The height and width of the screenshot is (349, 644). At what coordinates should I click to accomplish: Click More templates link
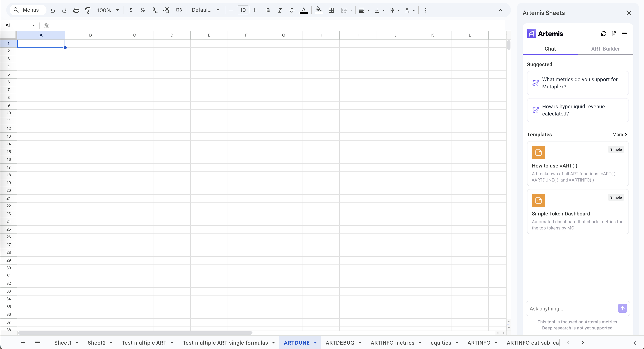620,134
